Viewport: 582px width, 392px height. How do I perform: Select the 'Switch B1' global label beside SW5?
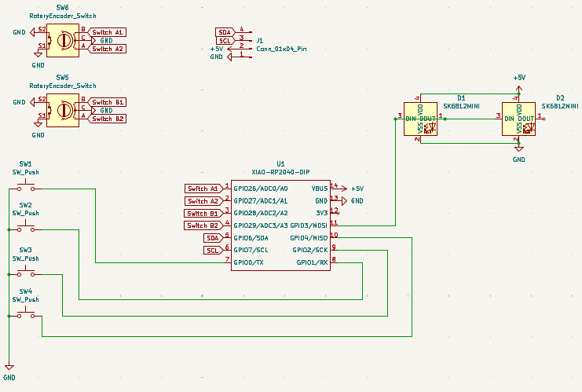click(107, 102)
